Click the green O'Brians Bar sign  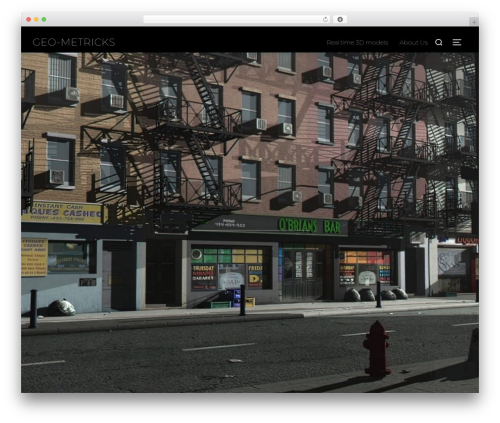point(310,226)
